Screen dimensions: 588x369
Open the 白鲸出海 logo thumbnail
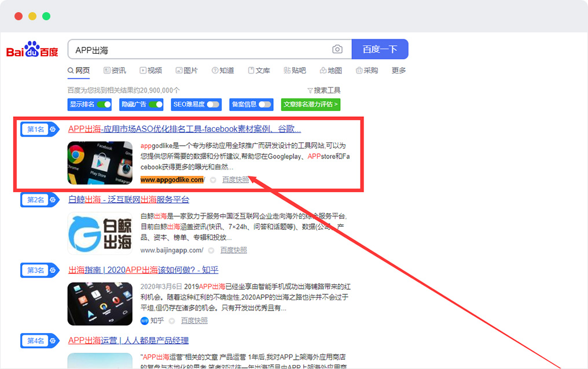(x=100, y=234)
